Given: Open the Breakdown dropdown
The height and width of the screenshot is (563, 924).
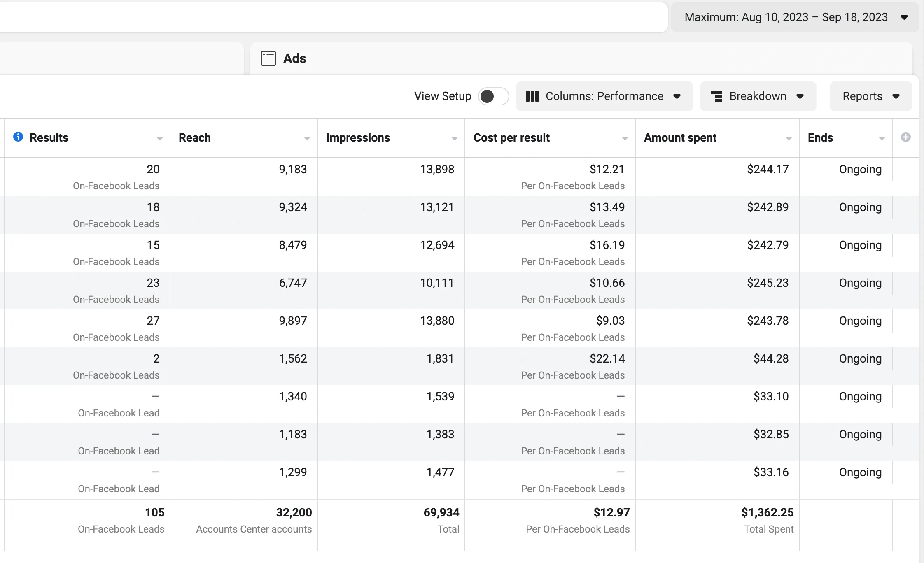Looking at the screenshot, I should click(758, 96).
